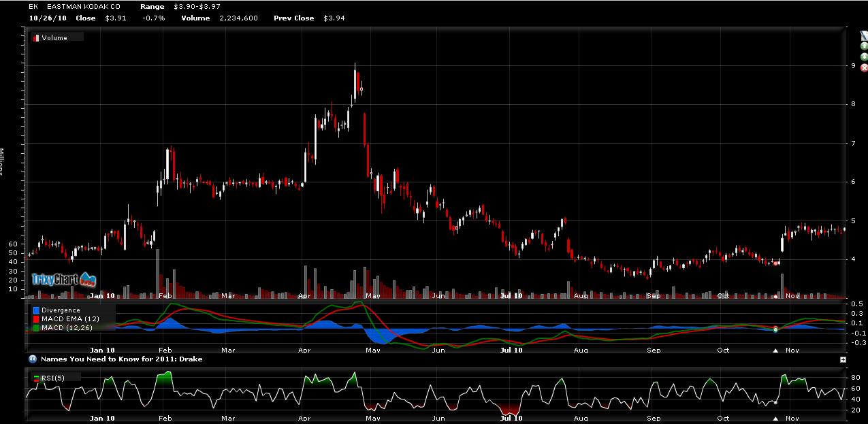Image resolution: width=868 pixels, height=424 pixels.
Task: Click the chart settings page icon
Action: click(865, 35)
